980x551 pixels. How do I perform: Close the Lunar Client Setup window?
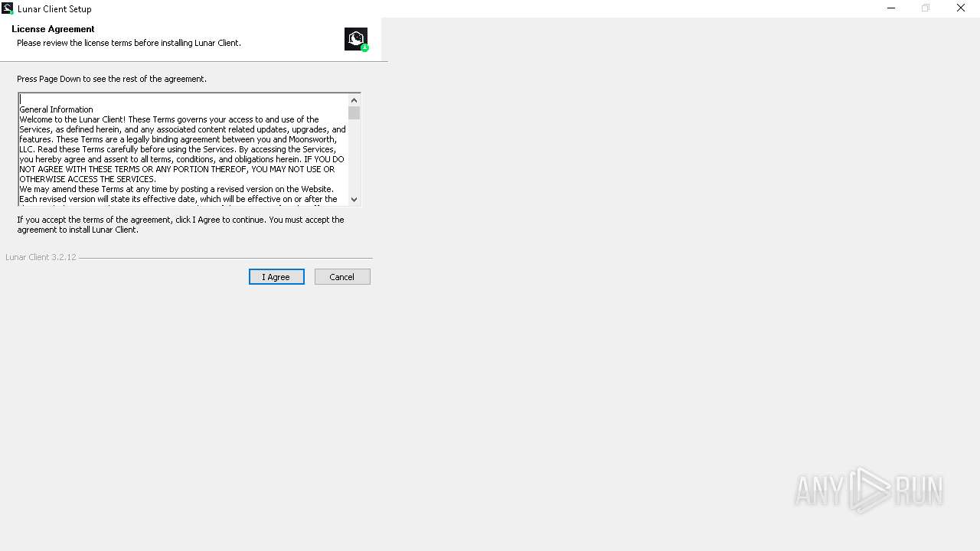961,8
